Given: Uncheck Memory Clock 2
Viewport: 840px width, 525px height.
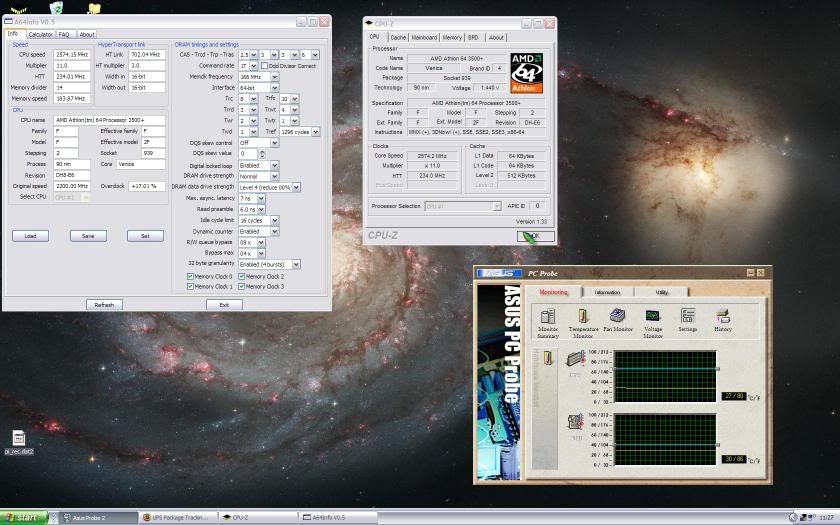Looking at the screenshot, I should point(242,276).
